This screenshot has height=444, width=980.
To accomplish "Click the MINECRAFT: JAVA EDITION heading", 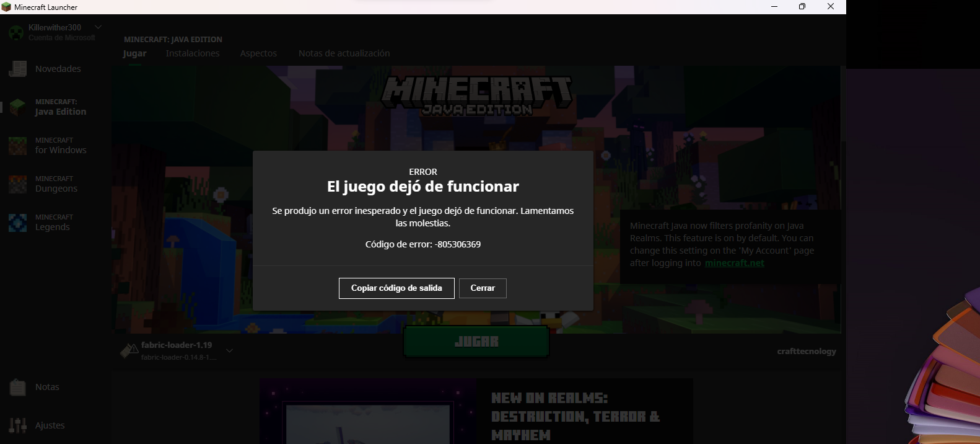I will pyautogui.click(x=173, y=39).
